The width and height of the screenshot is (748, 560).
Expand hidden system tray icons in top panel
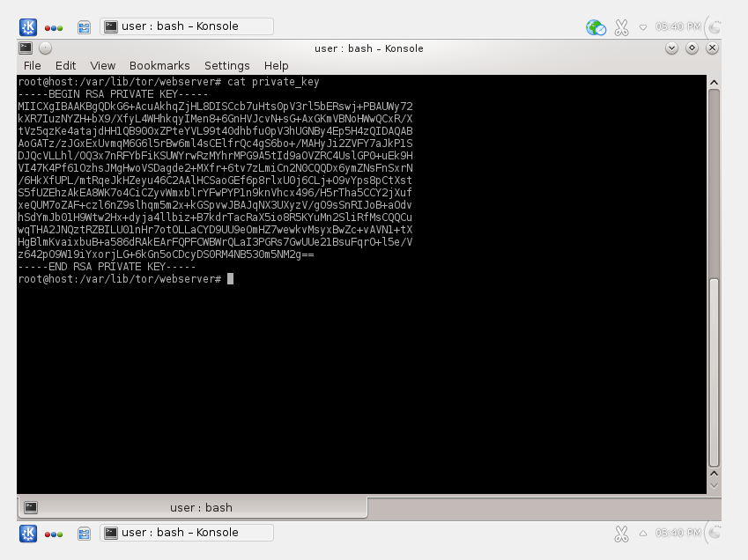click(x=643, y=27)
